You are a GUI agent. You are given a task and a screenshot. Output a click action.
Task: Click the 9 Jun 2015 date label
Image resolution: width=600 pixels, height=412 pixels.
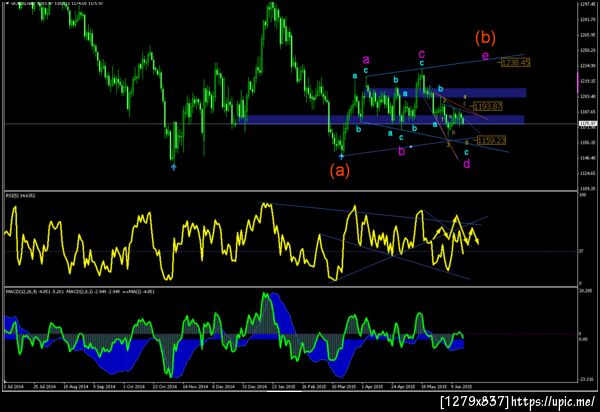click(x=461, y=387)
